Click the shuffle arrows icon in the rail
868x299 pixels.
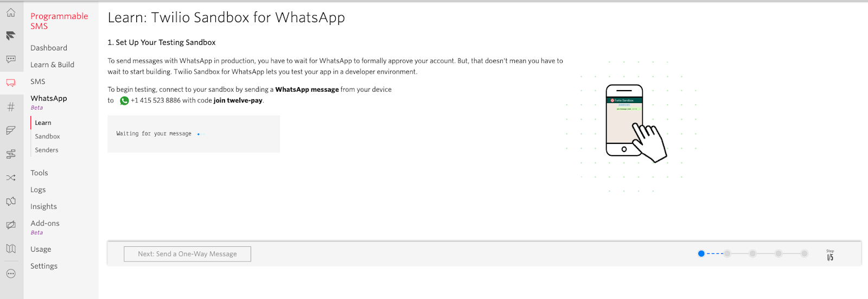11,177
